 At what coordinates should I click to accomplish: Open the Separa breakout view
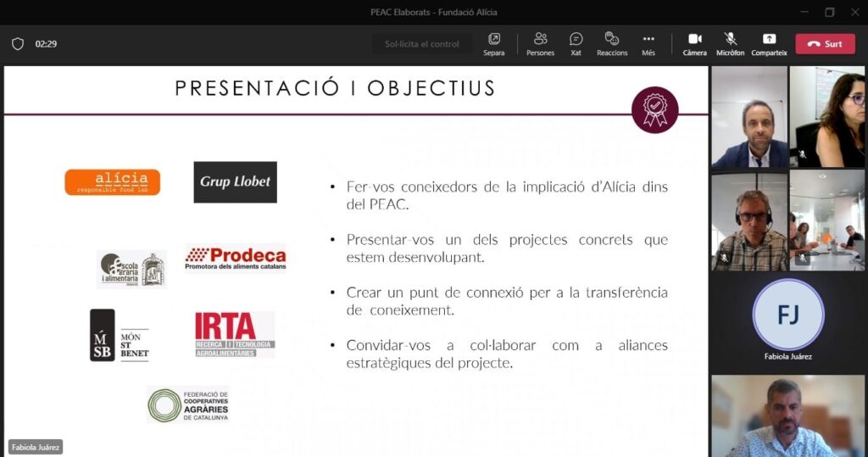pos(493,43)
